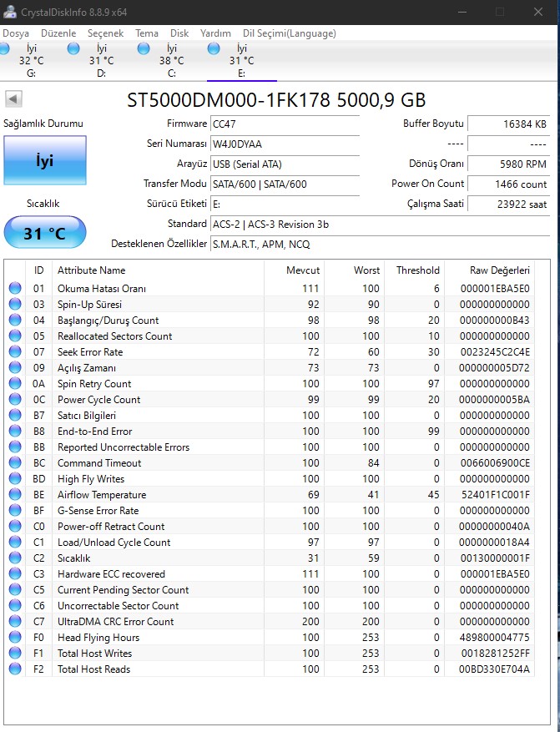
Task: Click the Firmware field CC47
Action: pos(285,124)
